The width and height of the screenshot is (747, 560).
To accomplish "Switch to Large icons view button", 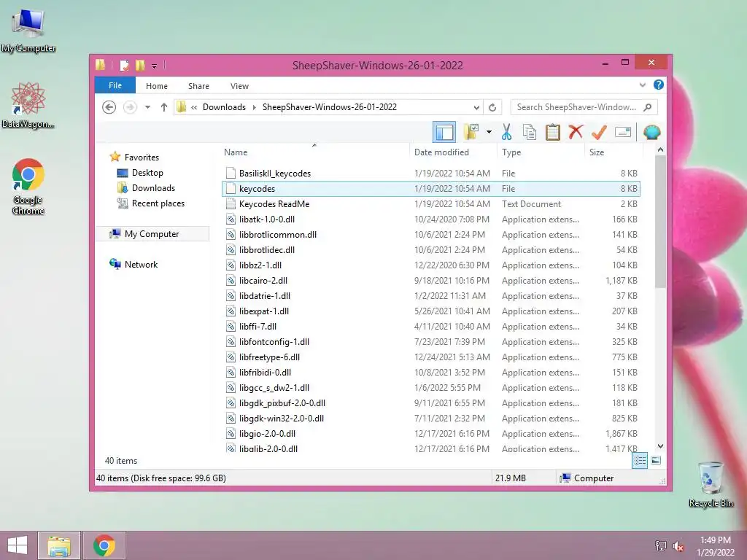I will click(x=656, y=461).
